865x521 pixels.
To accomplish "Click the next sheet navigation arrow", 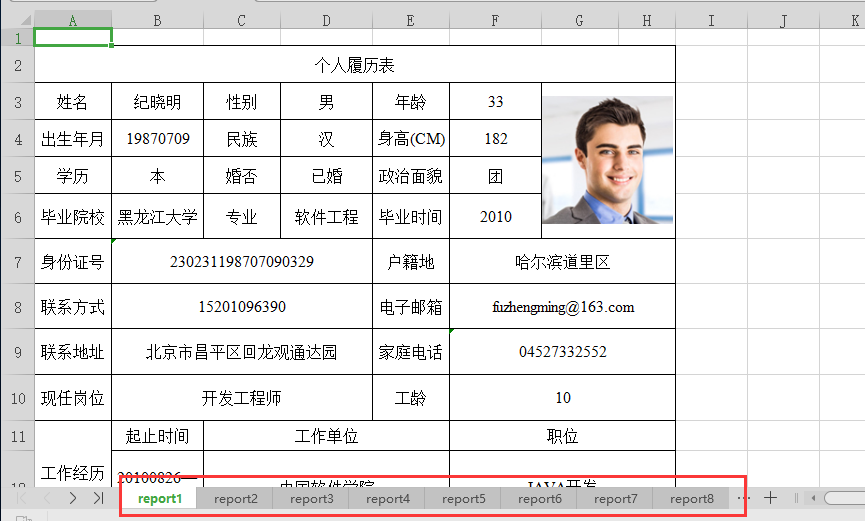I will coord(72,497).
